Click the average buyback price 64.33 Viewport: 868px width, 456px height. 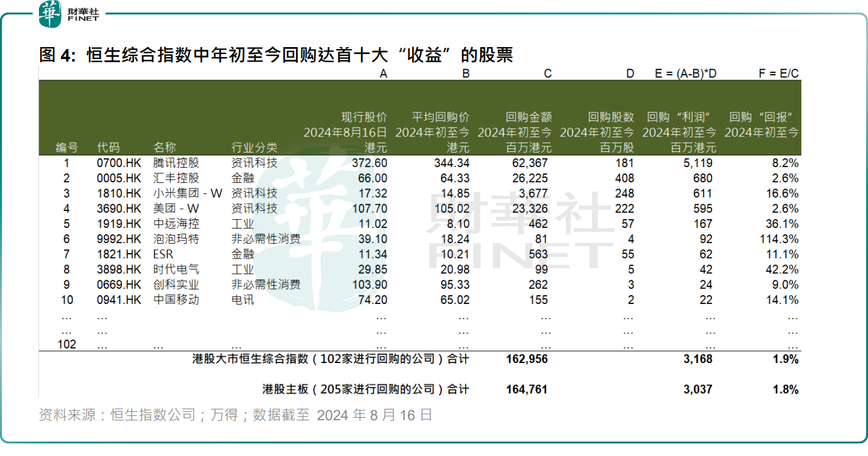tap(456, 178)
